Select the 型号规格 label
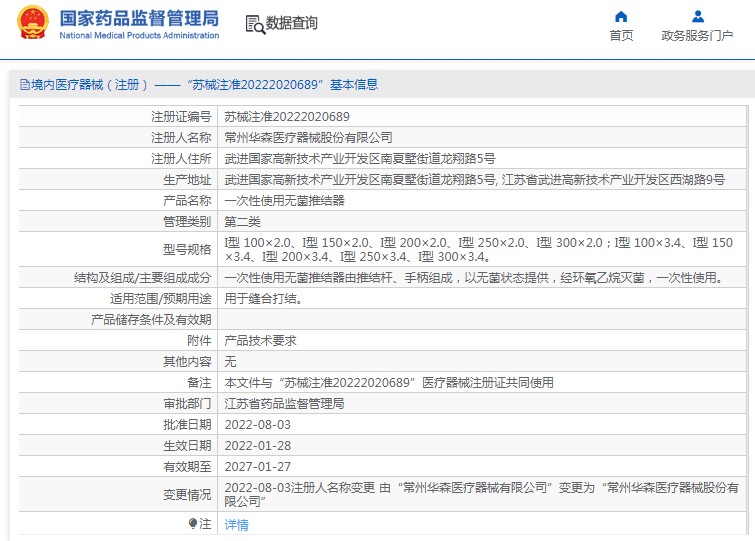 [187, 249]
